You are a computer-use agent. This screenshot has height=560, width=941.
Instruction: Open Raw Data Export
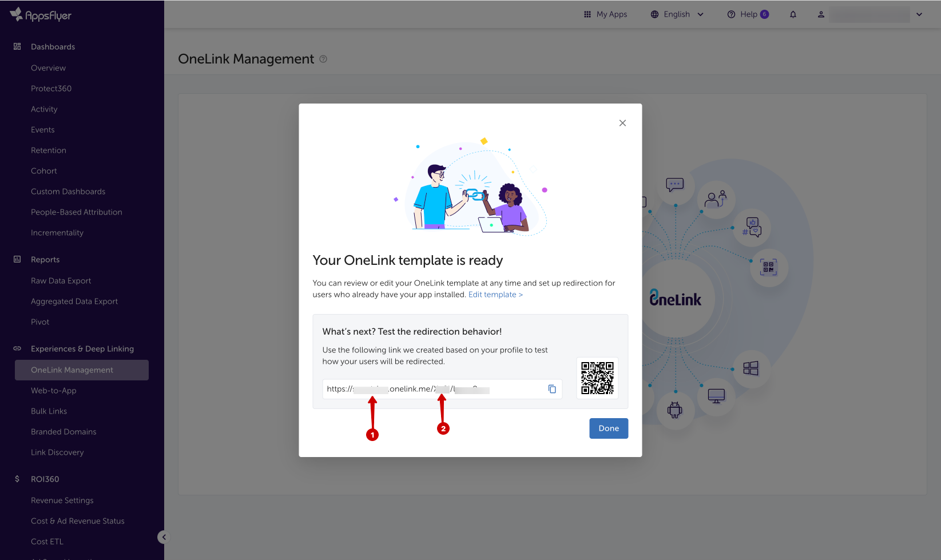(x=61, y=280)
